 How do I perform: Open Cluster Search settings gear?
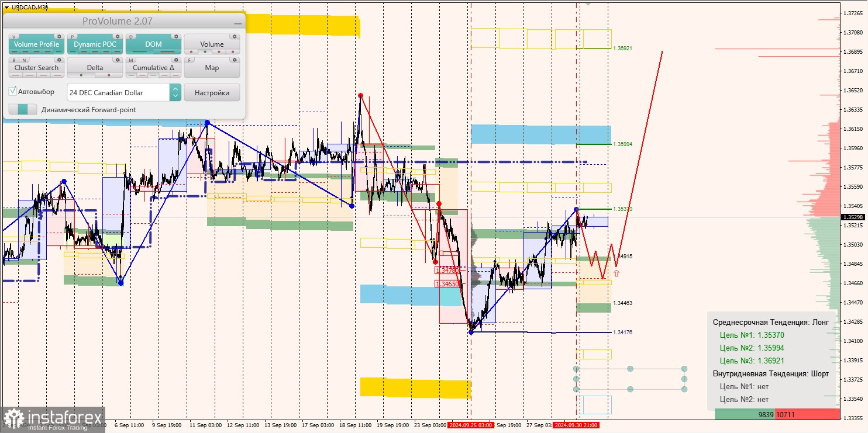pos(59,60)
